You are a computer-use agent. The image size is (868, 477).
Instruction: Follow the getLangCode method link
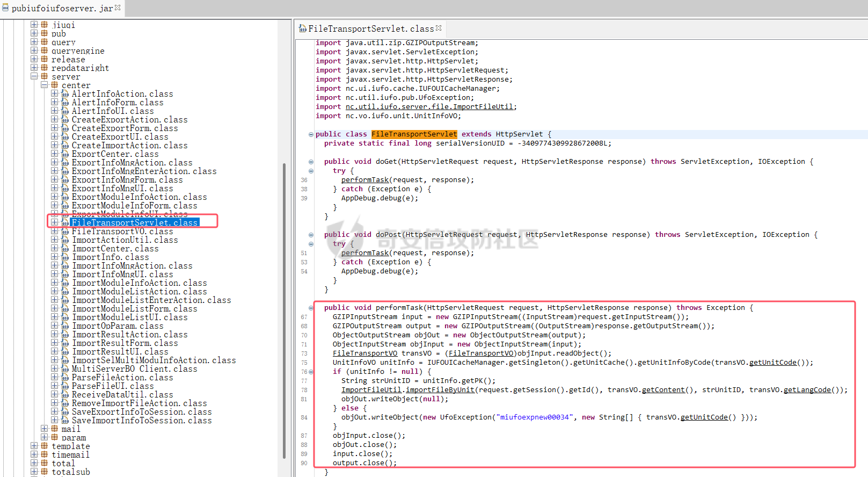807,390
